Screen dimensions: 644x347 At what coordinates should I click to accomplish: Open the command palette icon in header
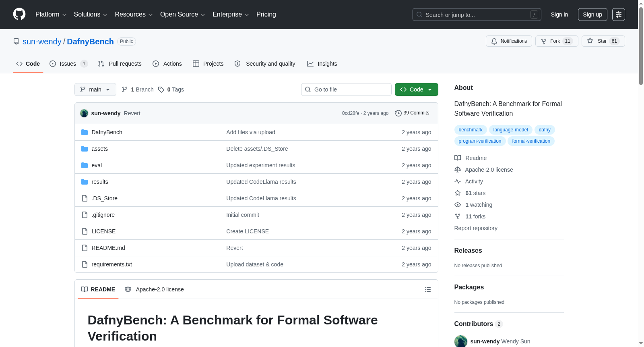coord(619,15)
